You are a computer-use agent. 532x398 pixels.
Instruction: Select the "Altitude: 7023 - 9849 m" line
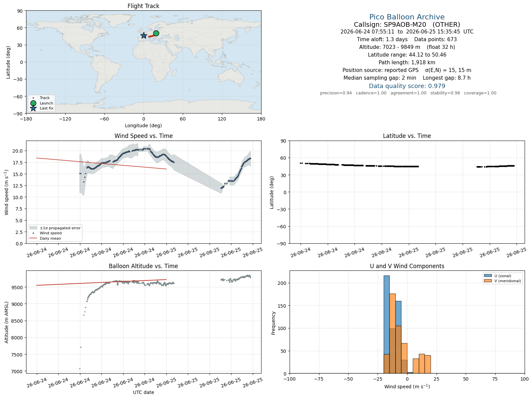(x=407, y=47)
